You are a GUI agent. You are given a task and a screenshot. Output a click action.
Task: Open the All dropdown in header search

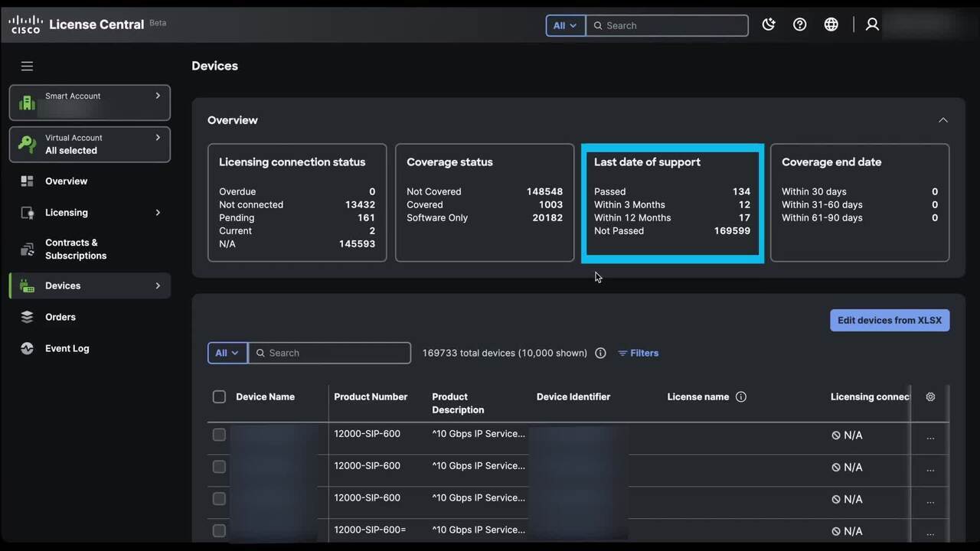pyautogui.click(x=565, y=25)
